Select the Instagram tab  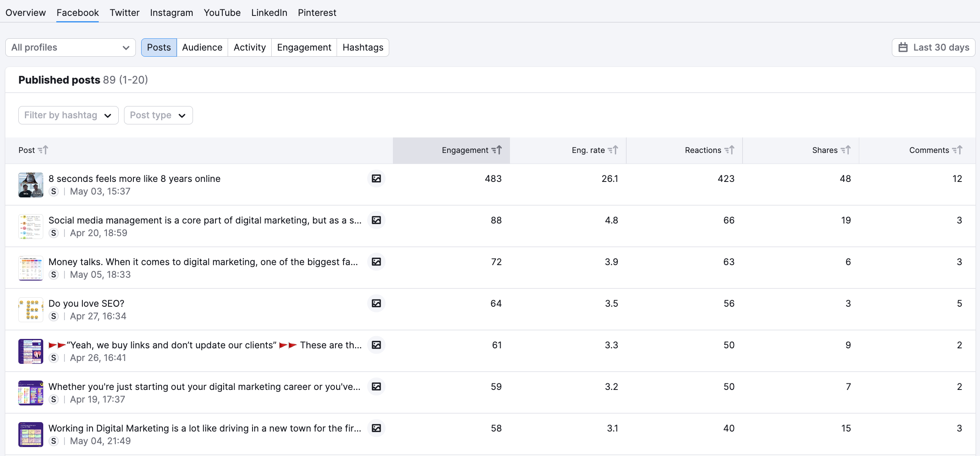point(171,12)
